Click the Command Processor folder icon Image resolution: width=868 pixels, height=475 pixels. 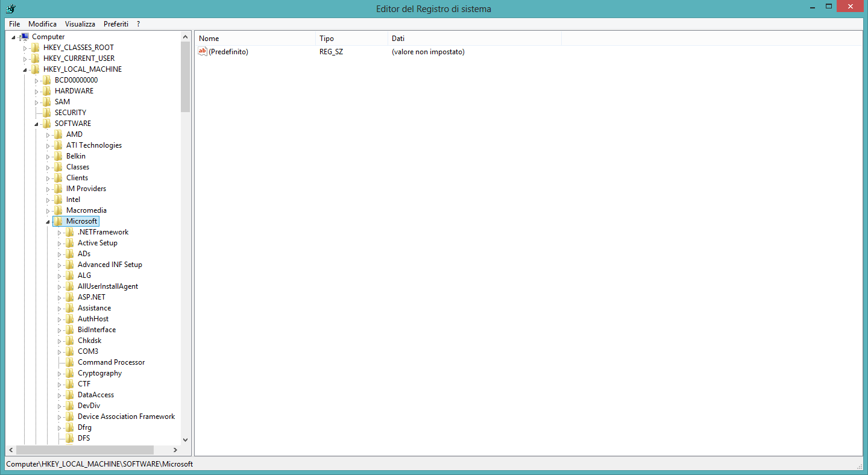click(70, 362)
